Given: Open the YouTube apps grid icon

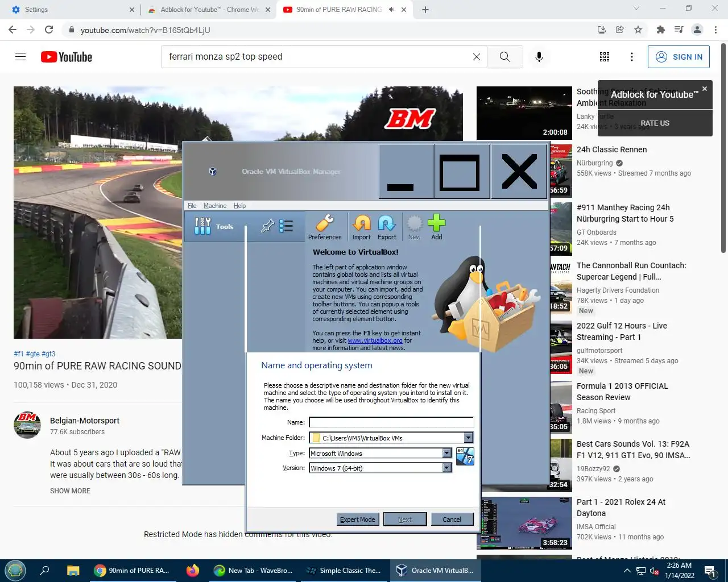Looking at the screenshot, I should coord(605,57).
